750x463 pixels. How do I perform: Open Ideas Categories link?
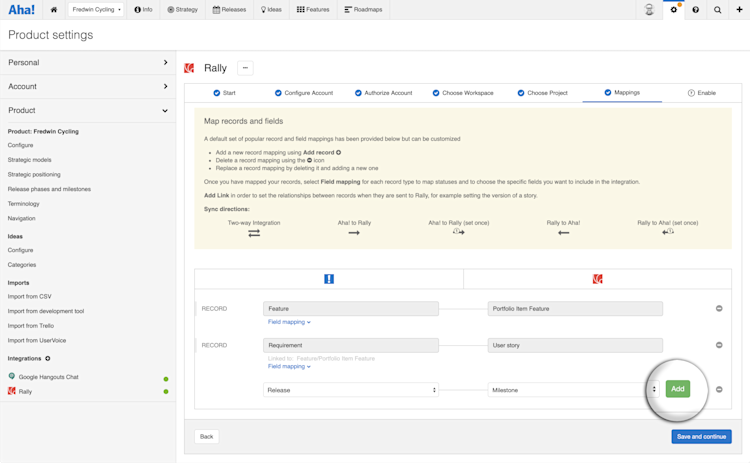[22, 265]
